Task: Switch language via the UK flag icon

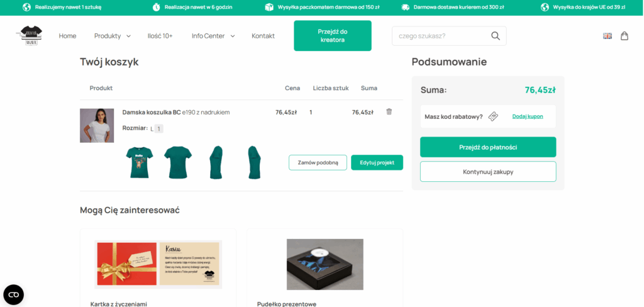Action: 608,36
